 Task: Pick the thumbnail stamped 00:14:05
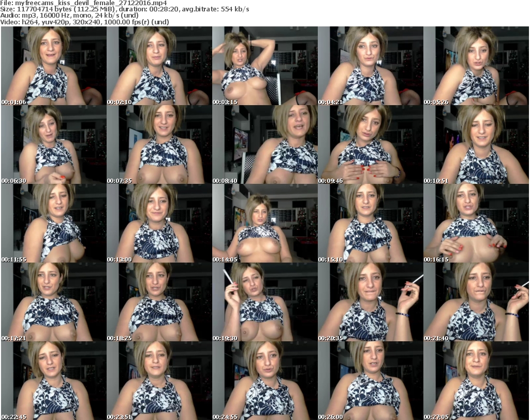click(x=264, y=223)
